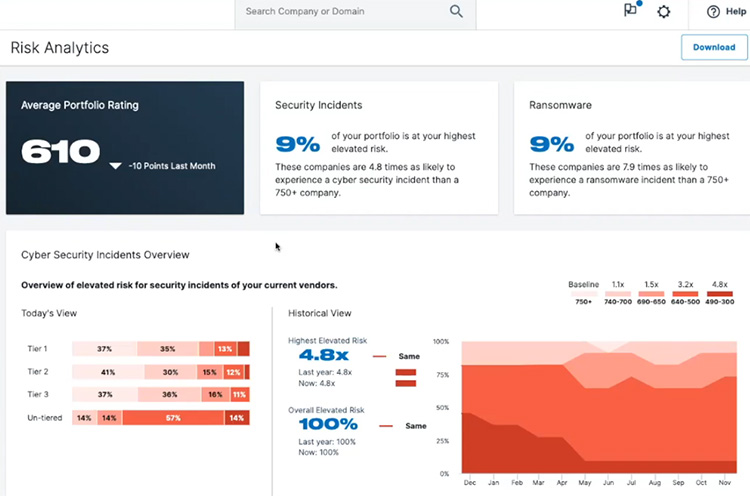Select the Baseline 750+ legend swatch
This screenshot has height=496, width=750.
click(x=581, y=293)
